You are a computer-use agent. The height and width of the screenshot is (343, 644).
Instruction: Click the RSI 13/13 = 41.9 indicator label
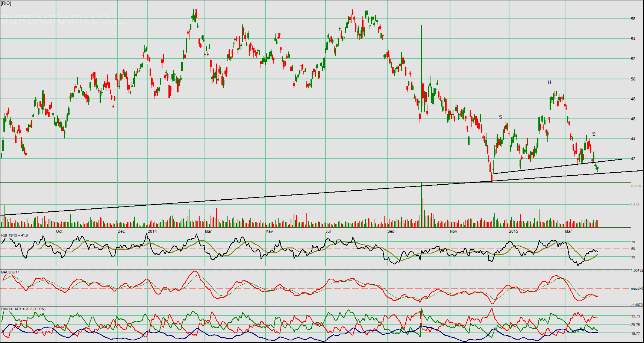[x=14, y=235]
